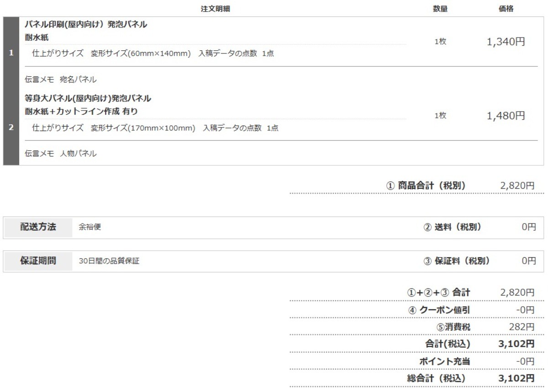Click the 注文明細 column header
Screen dimensions: 548x392
[215, 9]
